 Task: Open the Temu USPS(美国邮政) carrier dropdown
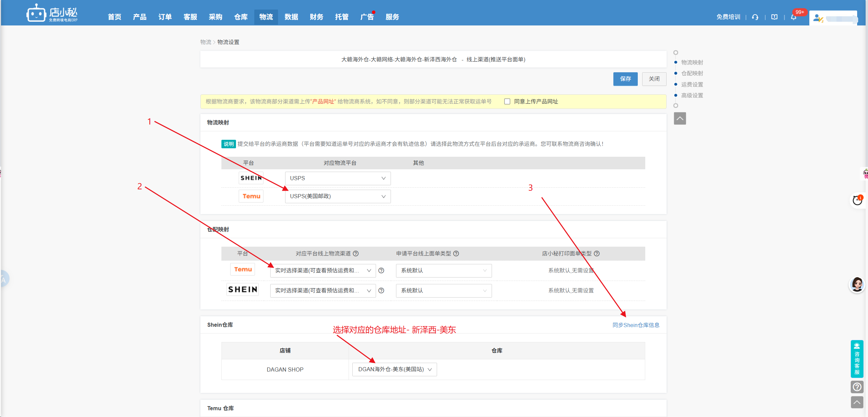(338, 196)
